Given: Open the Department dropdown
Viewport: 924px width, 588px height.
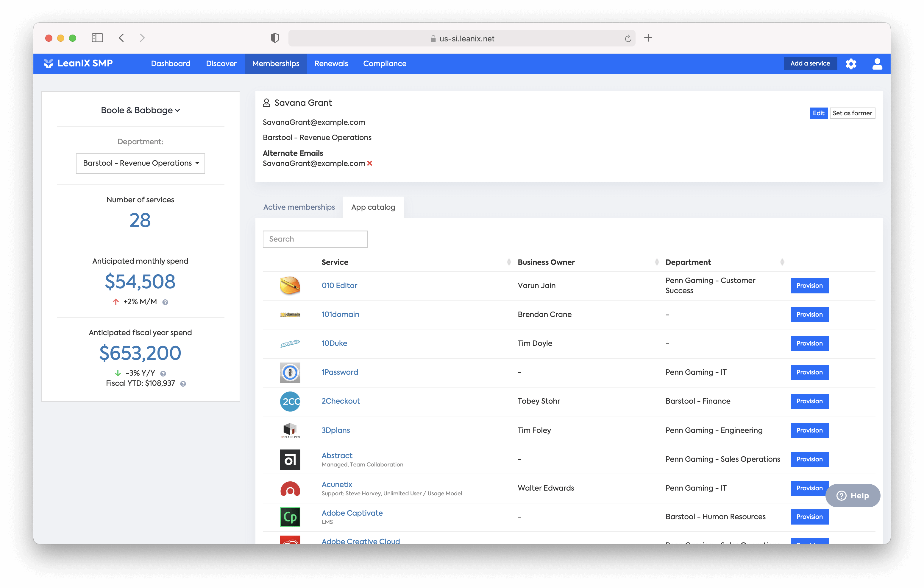Looking at the screenshot, I should tap(141, 163).
